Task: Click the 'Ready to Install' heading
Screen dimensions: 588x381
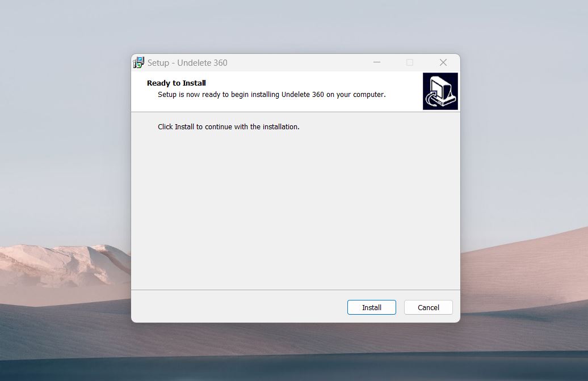Action: tap(177, 83)
